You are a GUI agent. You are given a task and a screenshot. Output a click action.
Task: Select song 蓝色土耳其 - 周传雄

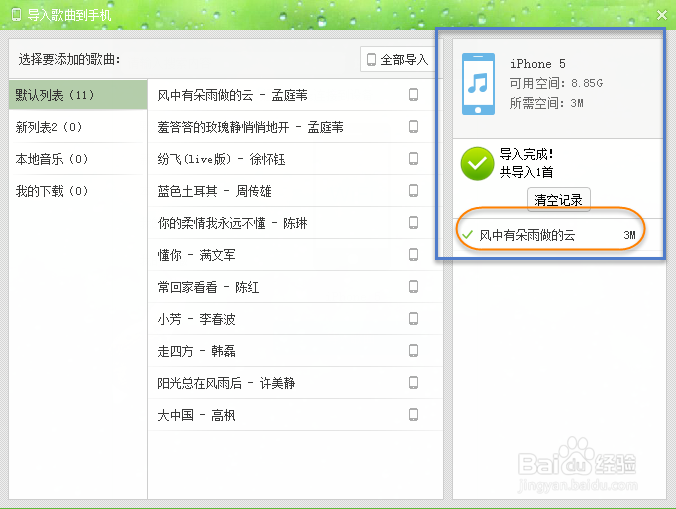[x=295, y=190]
